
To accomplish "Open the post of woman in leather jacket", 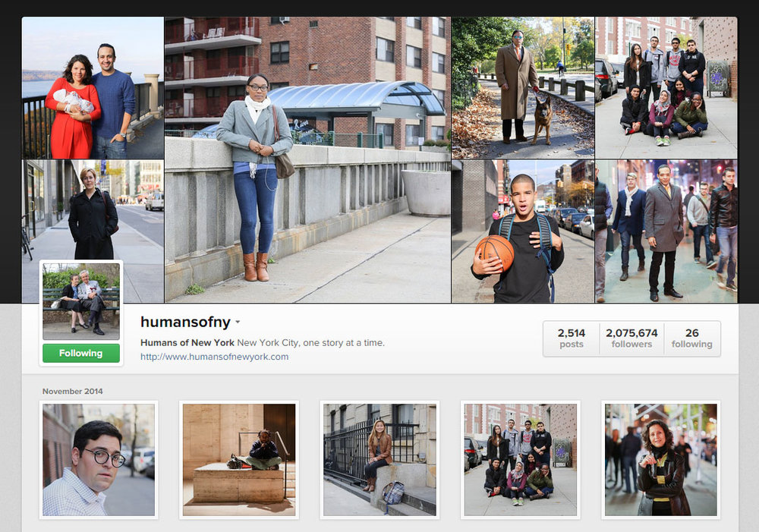I will point(661,460).
